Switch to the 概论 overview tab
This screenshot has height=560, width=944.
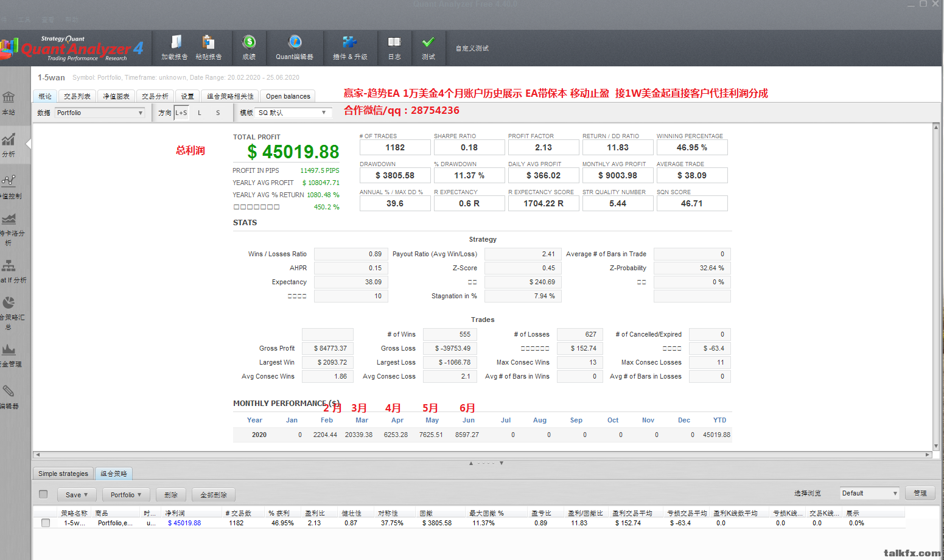point(45,96)
